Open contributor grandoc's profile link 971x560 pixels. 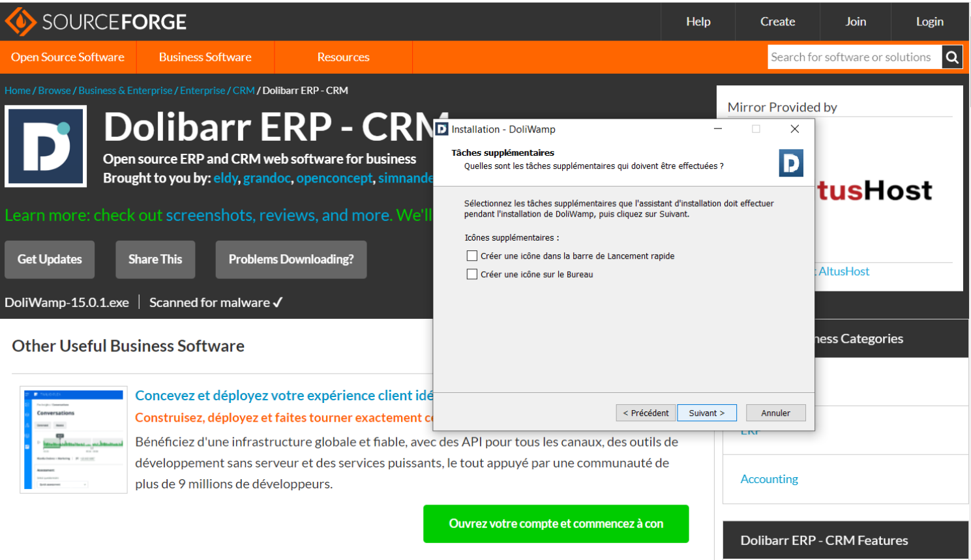point(267,178)
